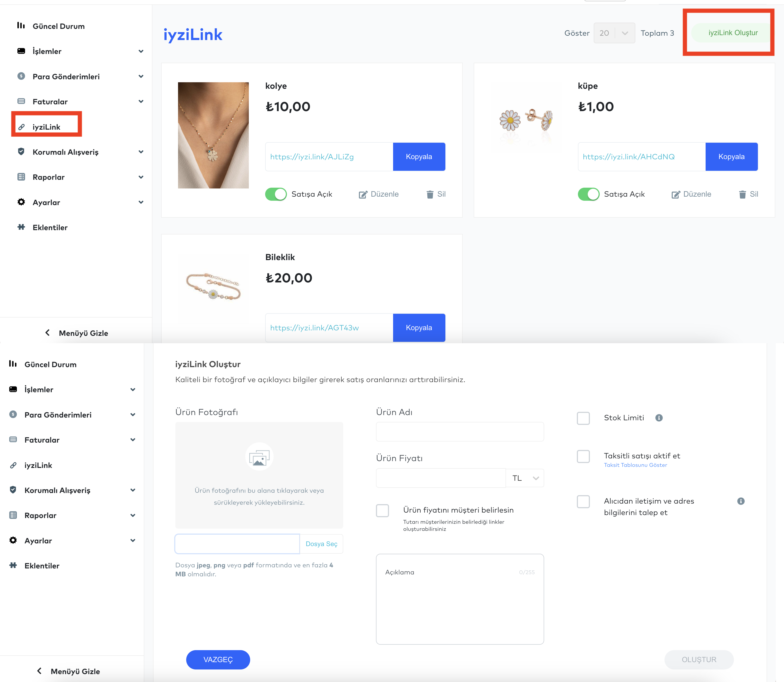Click the Stok Limiti info icon
784x682 pixels.
coord(659,418)
